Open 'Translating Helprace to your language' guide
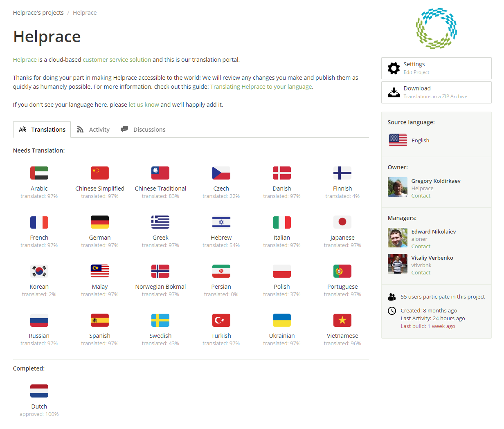Screen dimensions: 504x429 pos(261,87)
